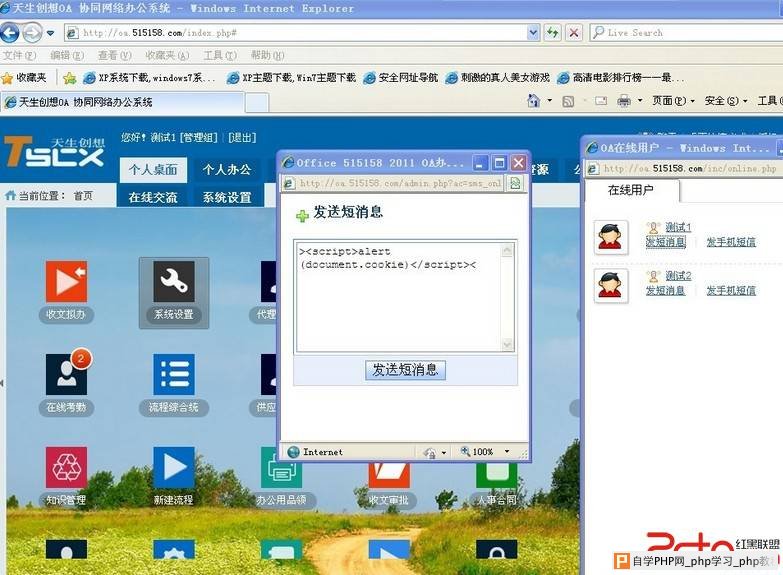Open the home button dropdown arrow

(549, 101)
